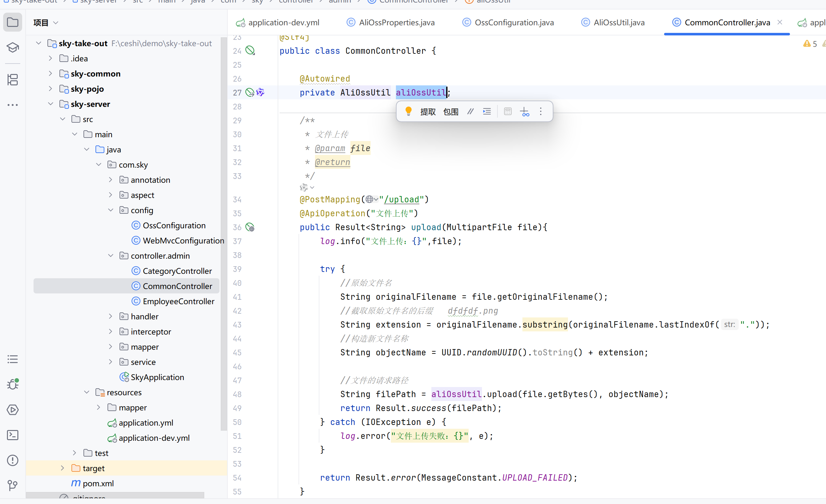Expand the sky-common module
The width and height of the screenshot is (826, 504).
coord(50,73)
